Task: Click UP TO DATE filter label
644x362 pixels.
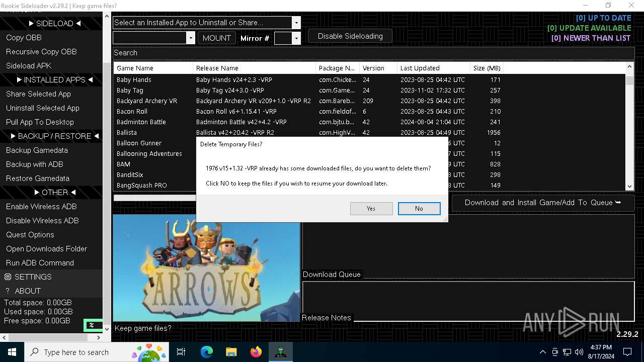Action: coord(603,18)
